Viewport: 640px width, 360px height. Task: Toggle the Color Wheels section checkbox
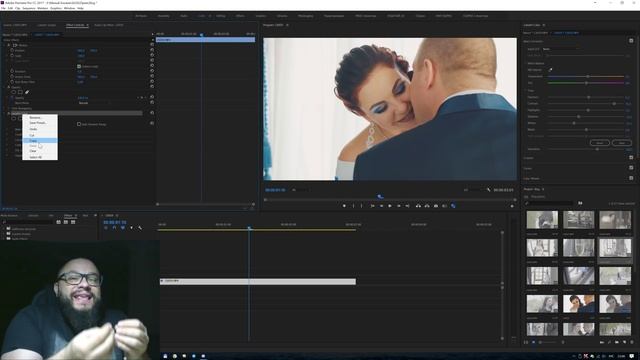pyautogui.click(x=631, y=178)
